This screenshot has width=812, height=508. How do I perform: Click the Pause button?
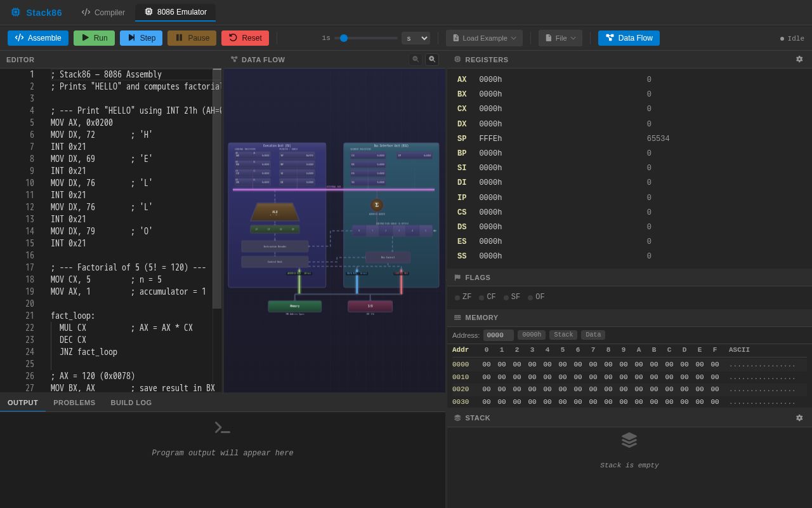coord(192,38)
